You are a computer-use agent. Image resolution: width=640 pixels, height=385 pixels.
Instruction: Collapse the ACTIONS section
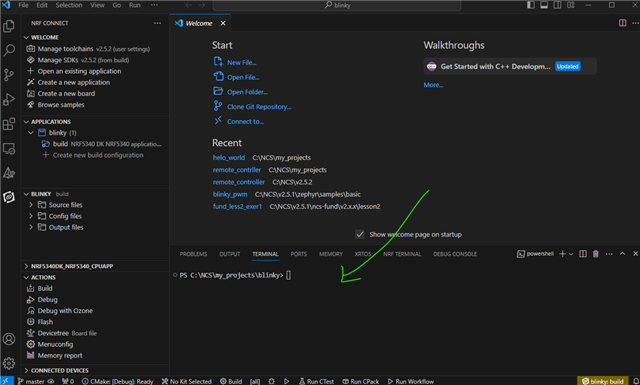26,277
